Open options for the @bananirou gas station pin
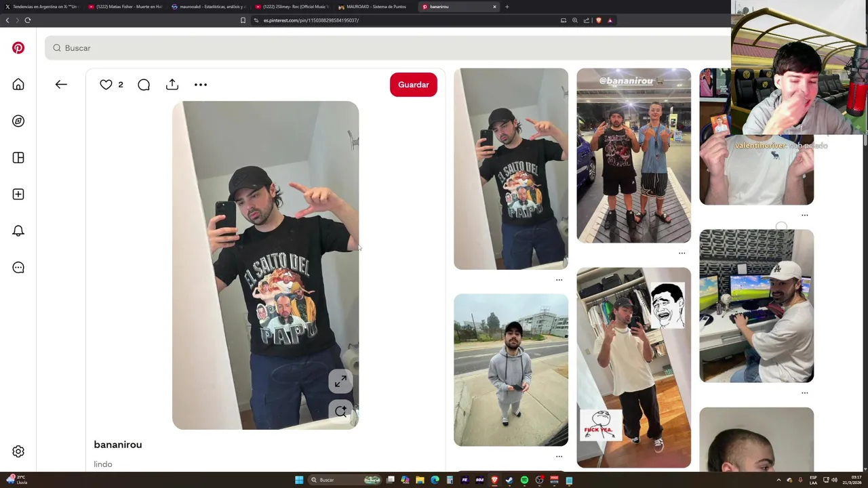The image size is (868, 488). (x=682, y=253)
